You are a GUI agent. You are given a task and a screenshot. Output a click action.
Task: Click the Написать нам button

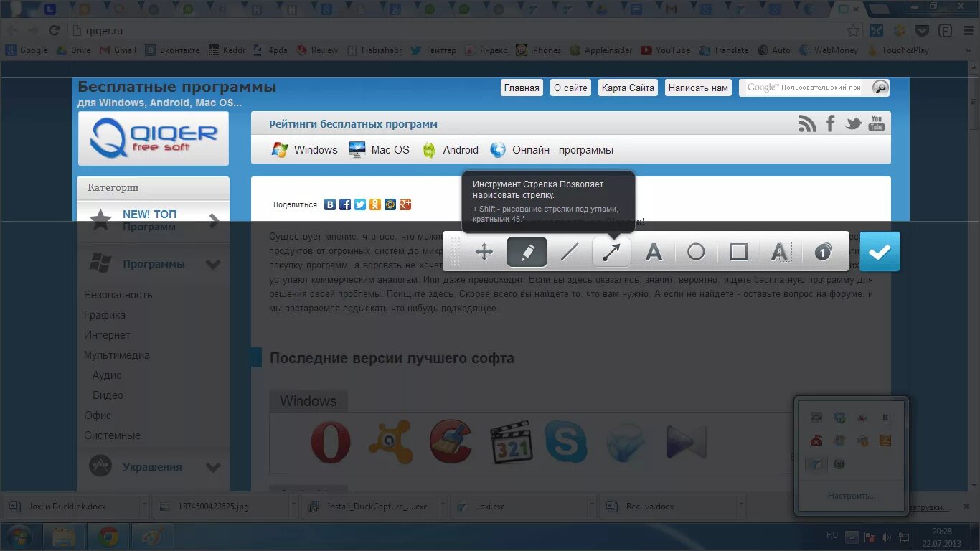click(x=698, y=88)
